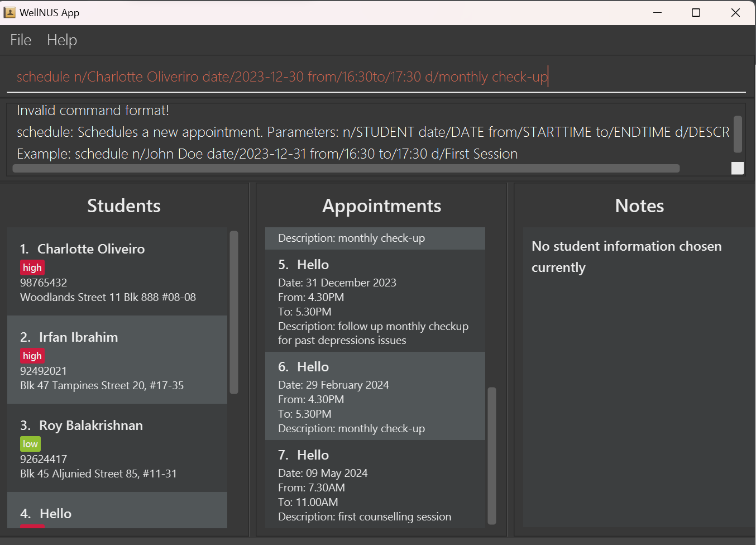756x545 pixels.
Task: Click date 09 May 2024
Action: pos(323,473)
